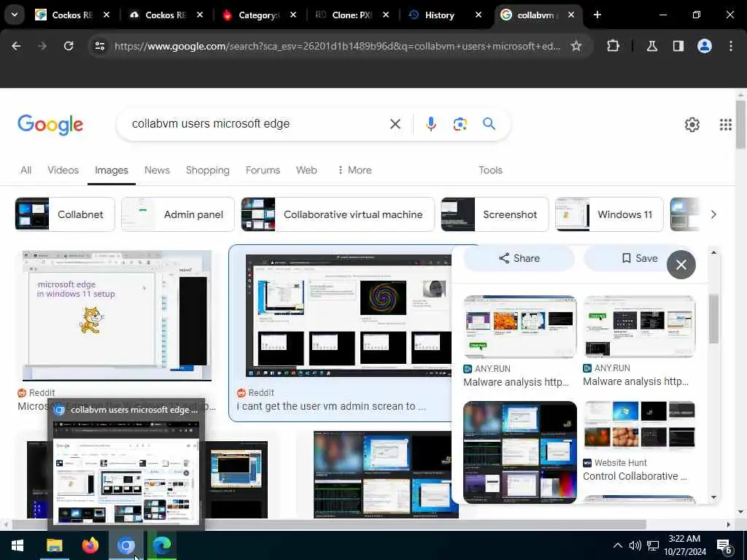This screenshot has width=747, height=560.
Task: Go to Google homepage via logo
Action: pyautogui.click(x=50, y=125)
